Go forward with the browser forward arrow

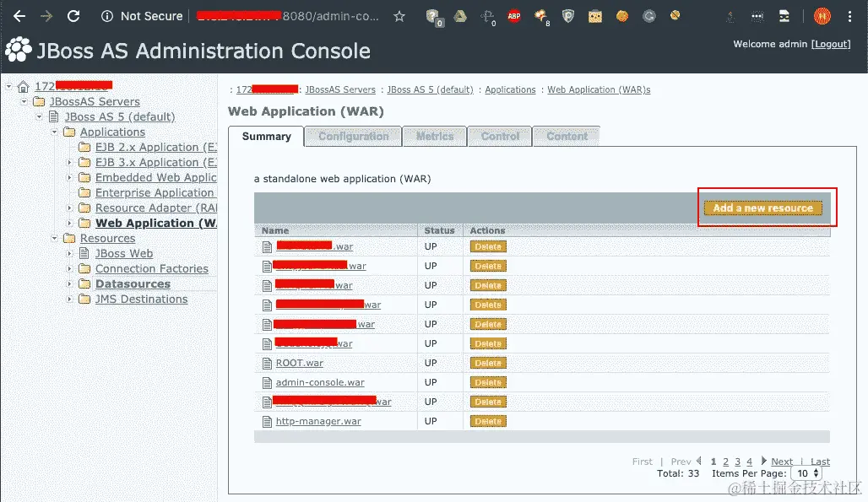pyautogui.click(x=46, y=16)
